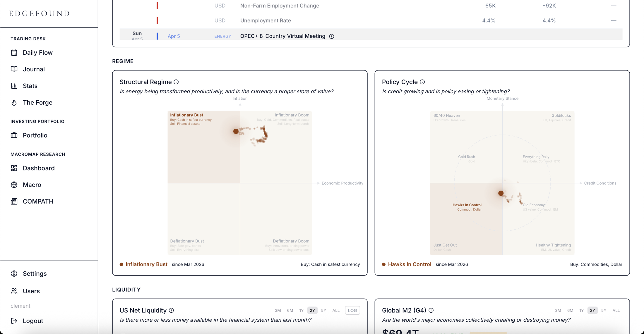Click the OPEC+ 8-Country Virtual Meeting row
644x334 pixels.
point(371,34)
